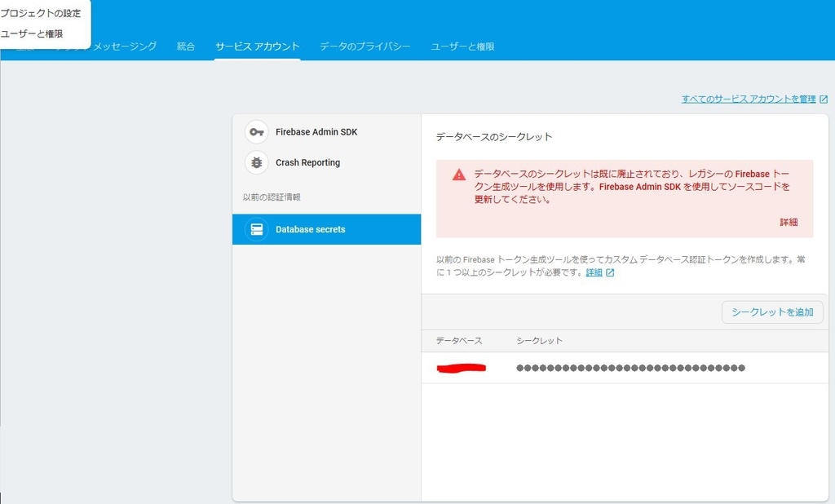This screenshot has width=835, height=504.
Task: Open the すべてのサービス アカウントを管理 link
Action: 749,99
